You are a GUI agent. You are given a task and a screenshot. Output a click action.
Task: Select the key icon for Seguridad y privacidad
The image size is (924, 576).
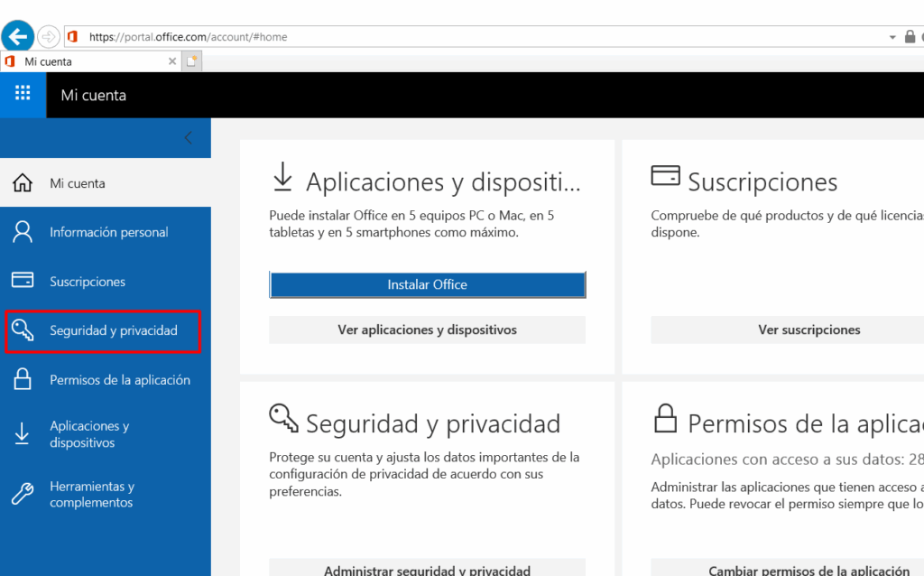pyautogui.click(x=23, y=331)
